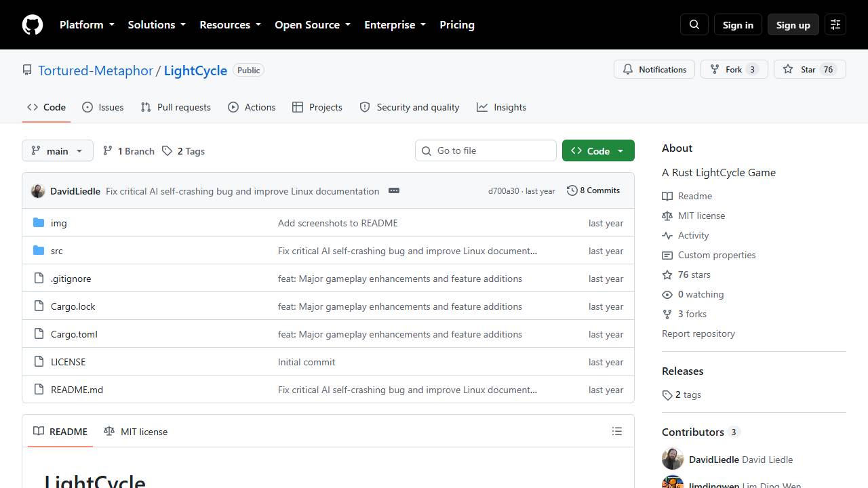
Task: Click the Cargo.toml file icon
Action: tap(39, 334)
